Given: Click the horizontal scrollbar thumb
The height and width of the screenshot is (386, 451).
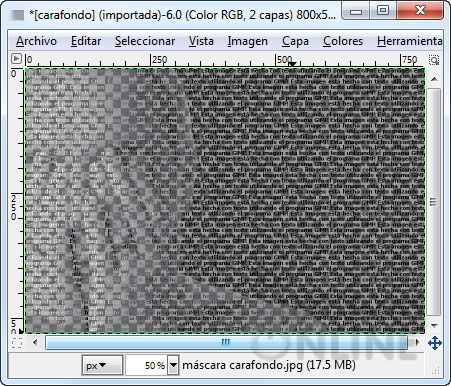Looking at the screenshot, I should [x=226, y=342].
